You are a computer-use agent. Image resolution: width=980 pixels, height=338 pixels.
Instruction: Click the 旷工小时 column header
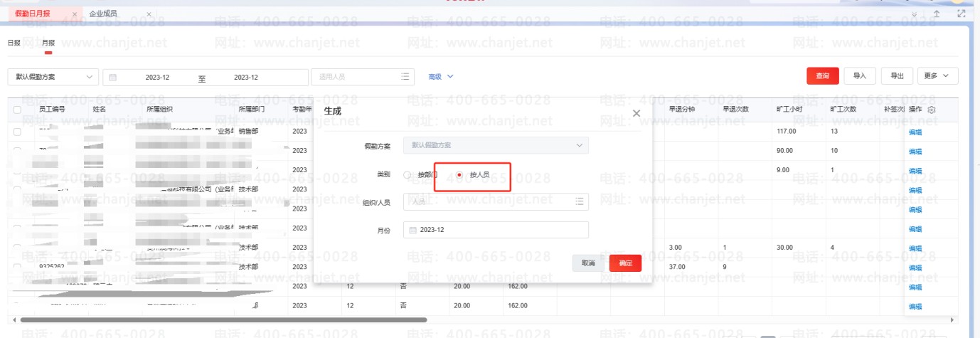tap(789, 110)
